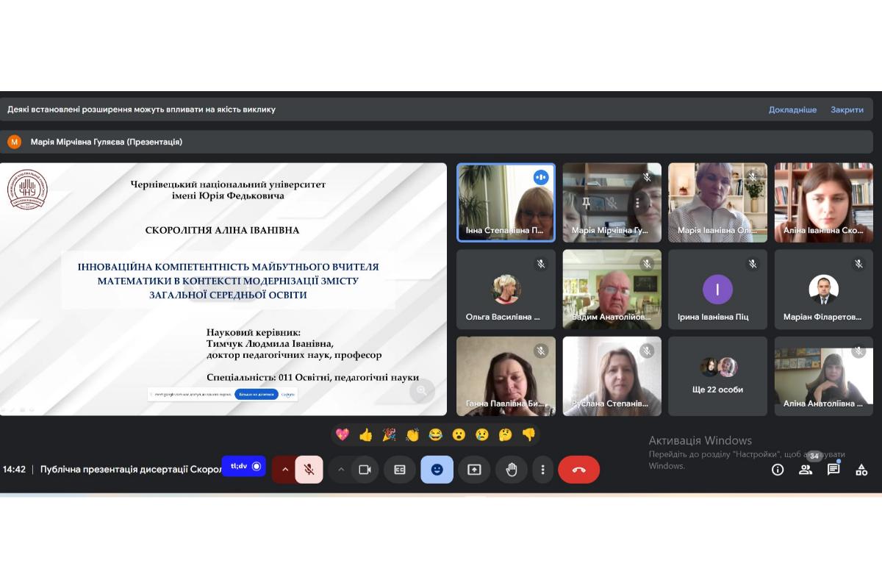Select Марія Мірчівна Гуляєва video tile
This screenshot has width=882, height=588.
pos(612,202)
